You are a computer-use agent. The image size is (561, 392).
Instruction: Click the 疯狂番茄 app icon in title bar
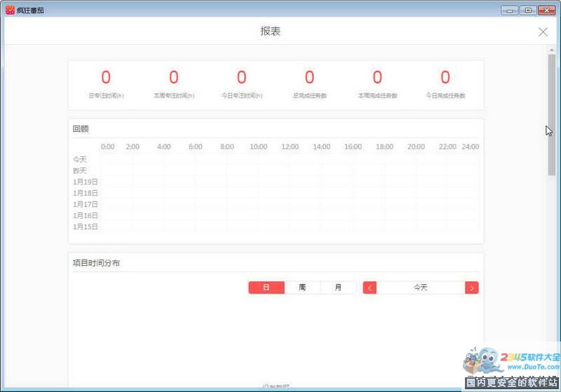pos(10,10)
